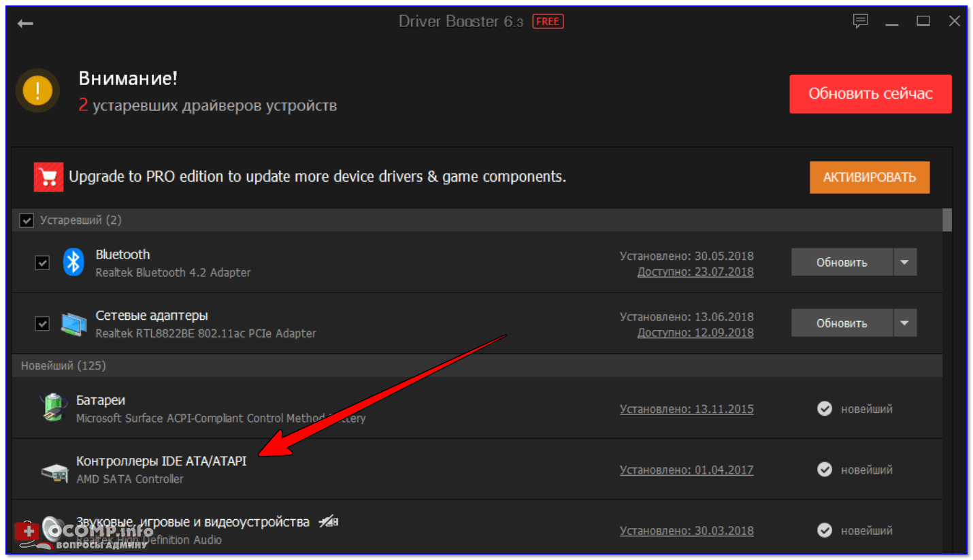Click the orange Activate button

[869, 178]
